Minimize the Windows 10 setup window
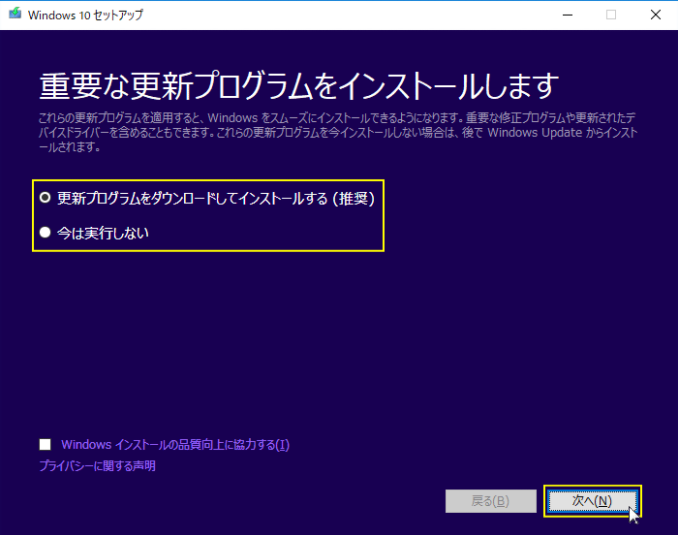The image size is (678, 535). point(568,15)
